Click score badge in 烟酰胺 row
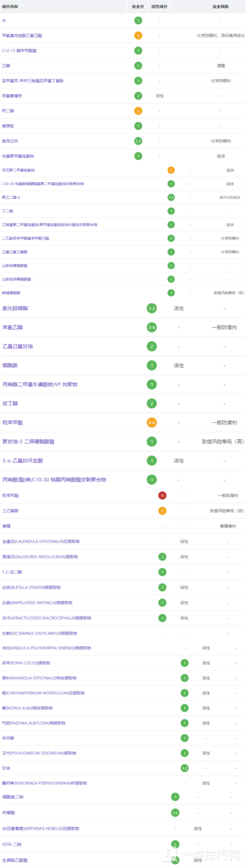246x868 pixels. click(152, 365)
